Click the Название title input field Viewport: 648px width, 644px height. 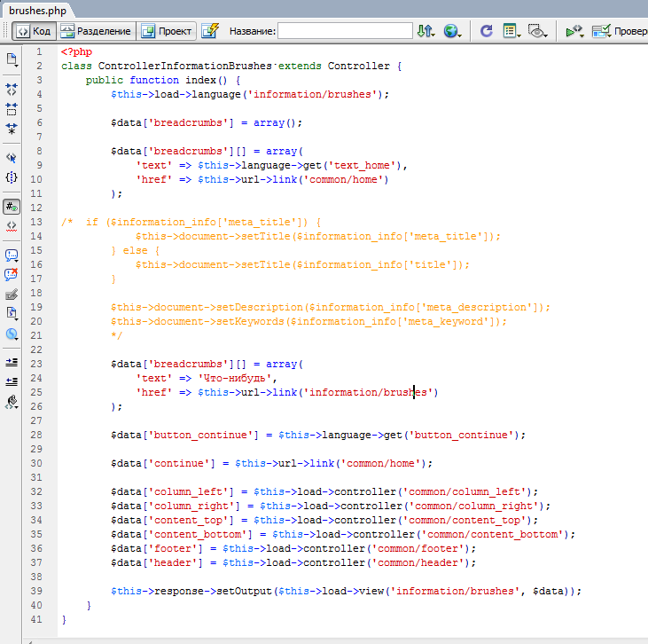coord(345,31)
